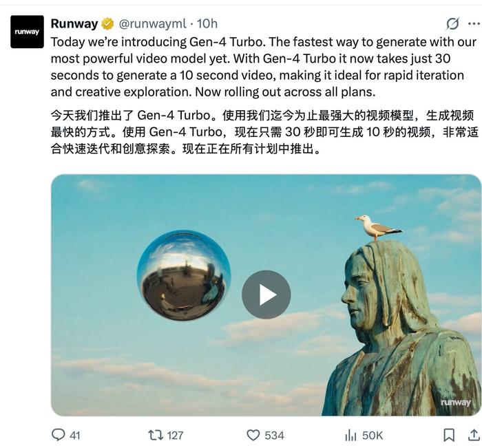Open the @runwayml handle link
Image resolution: width=482 pixels, height=448 pixels.
[x=152, y=24]
